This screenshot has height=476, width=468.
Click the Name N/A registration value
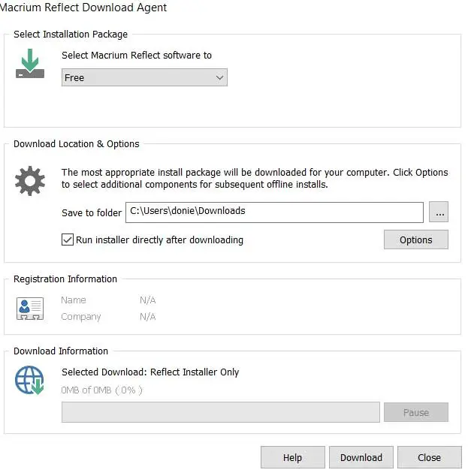point(147,300)
